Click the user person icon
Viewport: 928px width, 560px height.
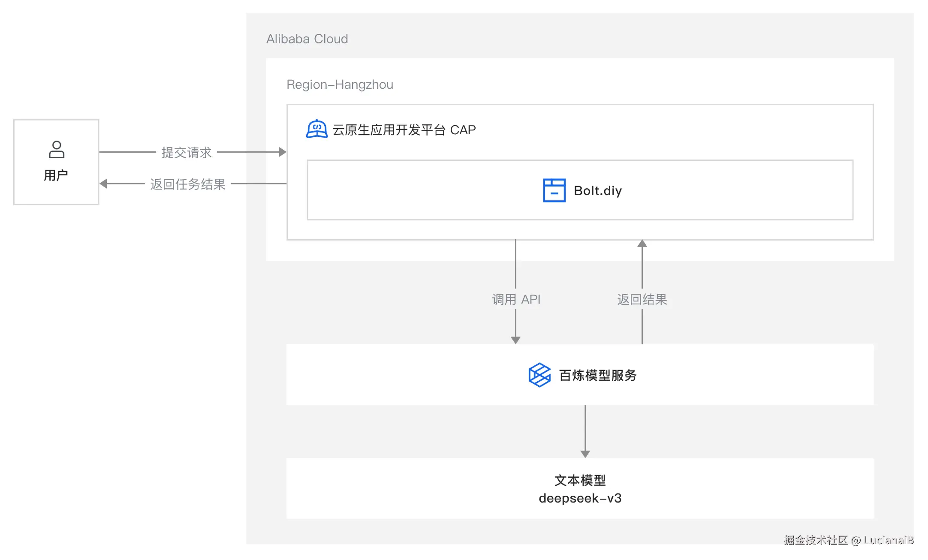pos(56,150)
